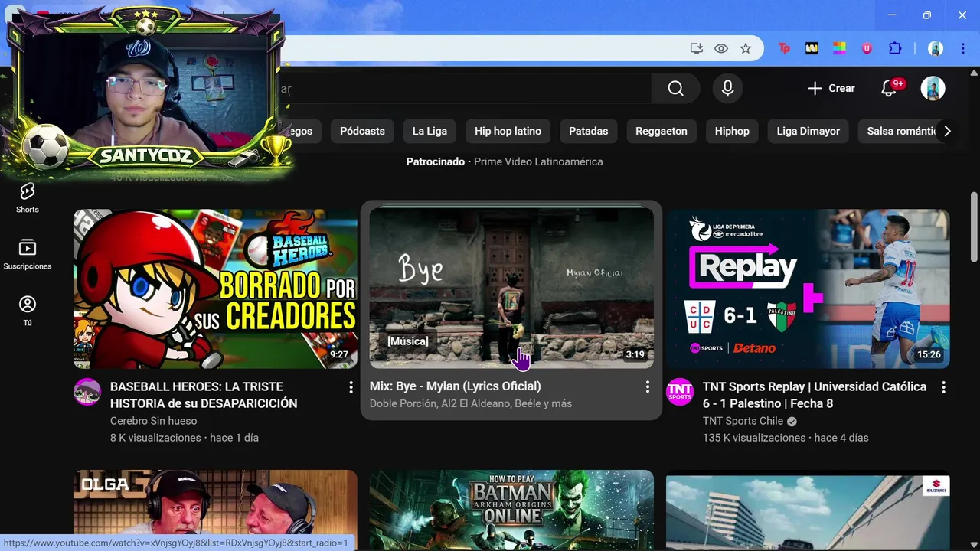Go to TNT Sports Chile channel name
The width and height of the screenshot is (980, 551).
[x=743, y=421]
